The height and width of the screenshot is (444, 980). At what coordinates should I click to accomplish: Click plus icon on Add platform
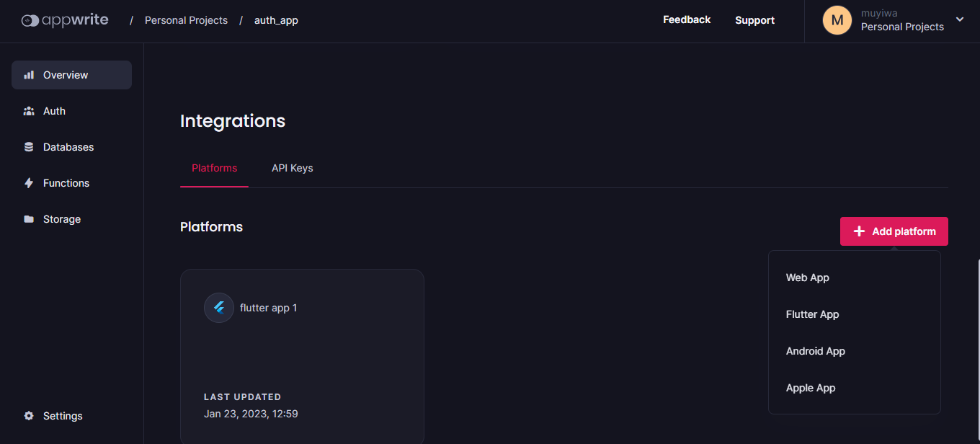pos(859,231)
